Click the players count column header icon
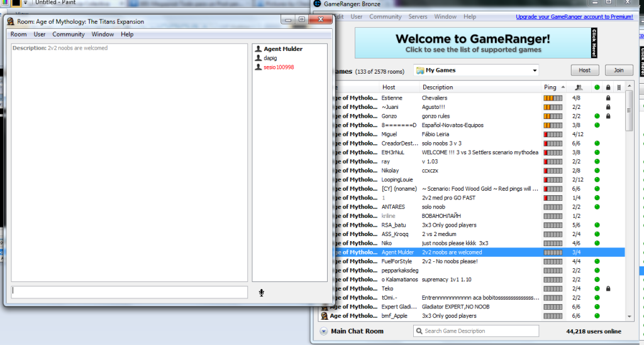 (579, 87)
